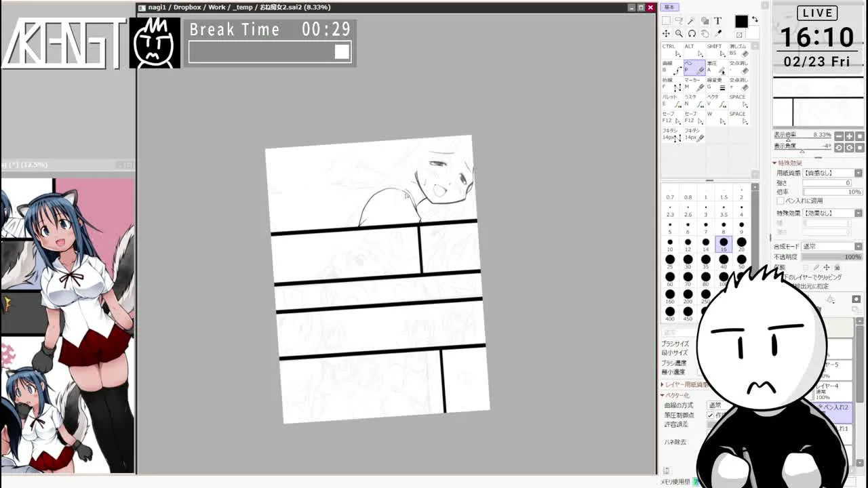This screenshot has width=868, height=488.
Task: Choose the Zoom magnifier tool
Action: [x=679, y=34]
